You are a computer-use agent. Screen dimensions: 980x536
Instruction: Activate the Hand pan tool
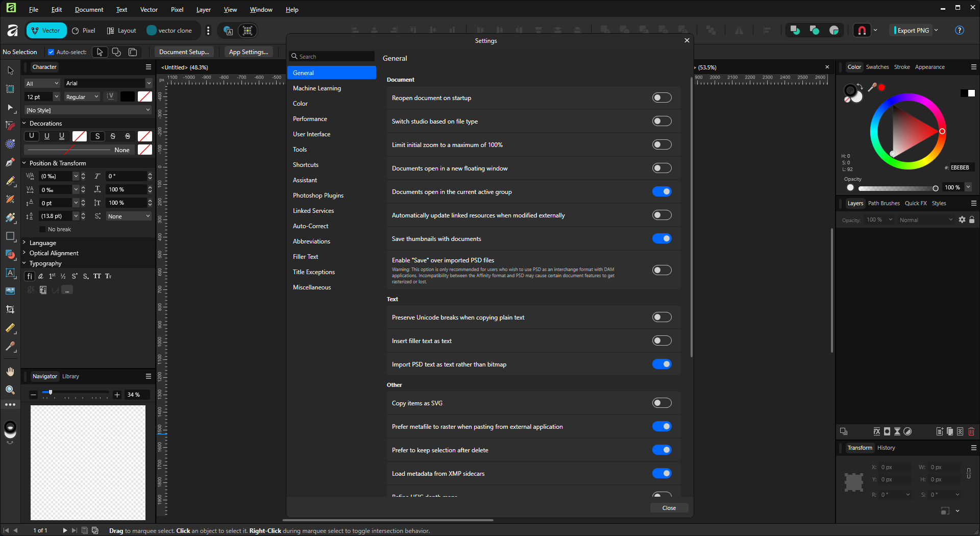coord(10,372)
